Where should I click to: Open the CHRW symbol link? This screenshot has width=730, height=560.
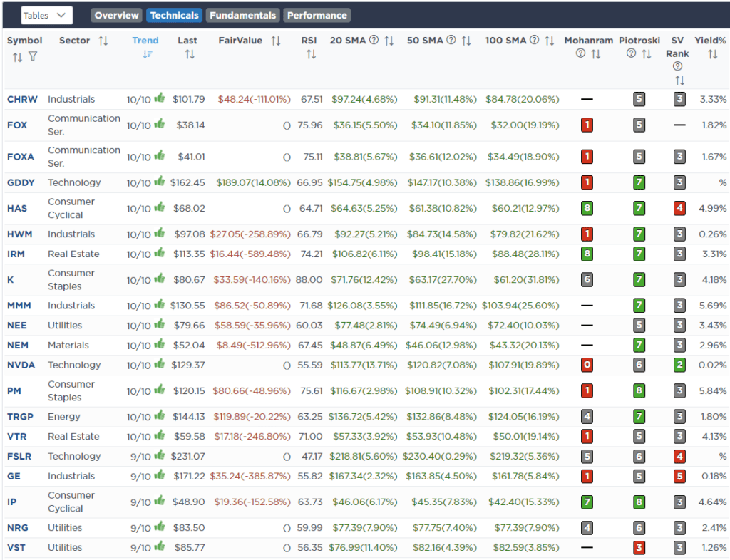click(x=22, y=99)
